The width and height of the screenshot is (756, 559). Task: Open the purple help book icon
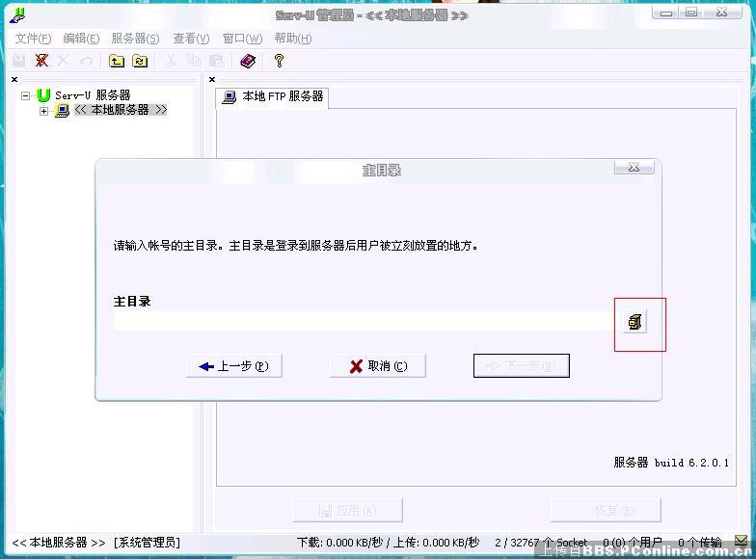(x=248, y=61)
